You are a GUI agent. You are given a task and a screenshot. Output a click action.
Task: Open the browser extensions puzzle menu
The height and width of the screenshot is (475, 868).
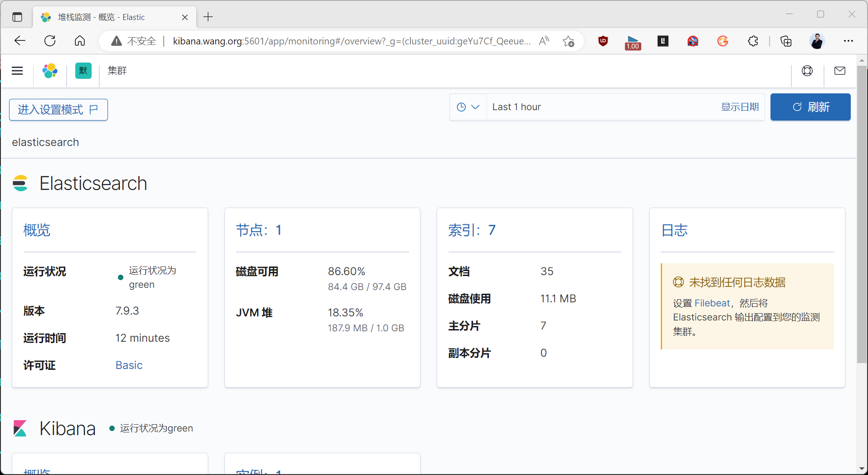coord(753,41)
